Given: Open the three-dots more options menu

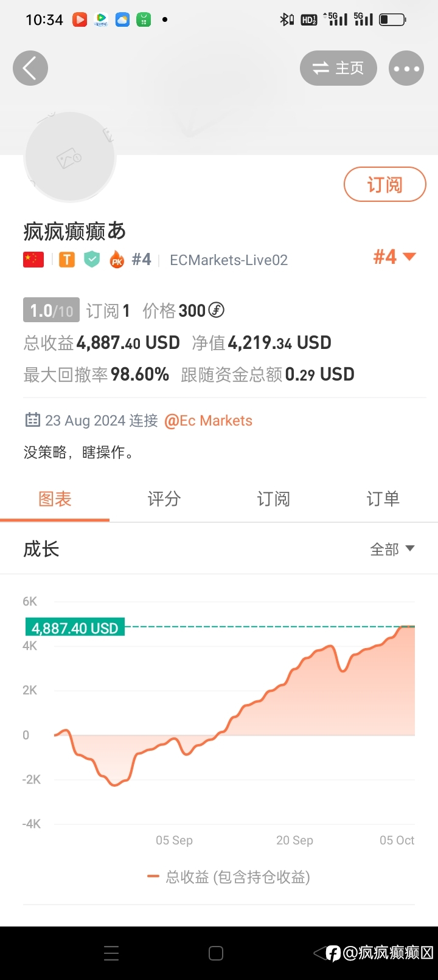Looking at the screenshot, I should pos(406,68).
